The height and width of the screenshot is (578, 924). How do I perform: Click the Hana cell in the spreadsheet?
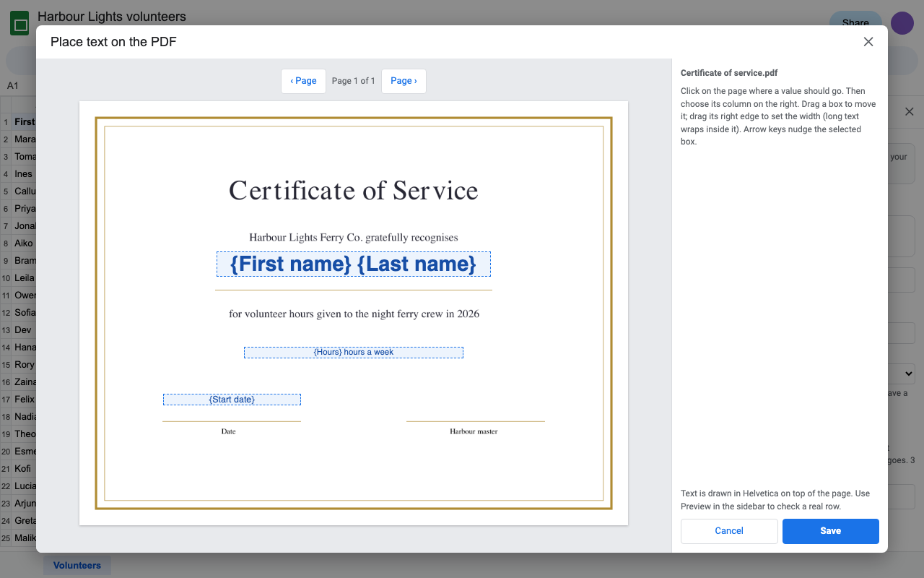pos(24,348)
